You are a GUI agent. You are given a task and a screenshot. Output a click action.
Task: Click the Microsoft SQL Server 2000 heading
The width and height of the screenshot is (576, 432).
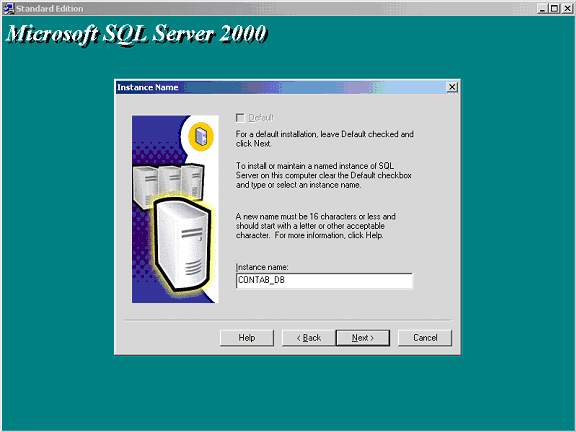[x=136, y=34]
